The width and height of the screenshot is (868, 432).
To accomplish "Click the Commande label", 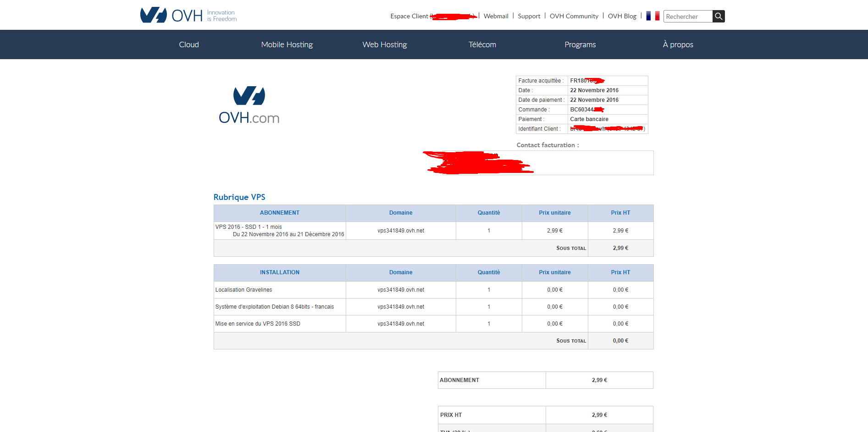I will (534, 110).
